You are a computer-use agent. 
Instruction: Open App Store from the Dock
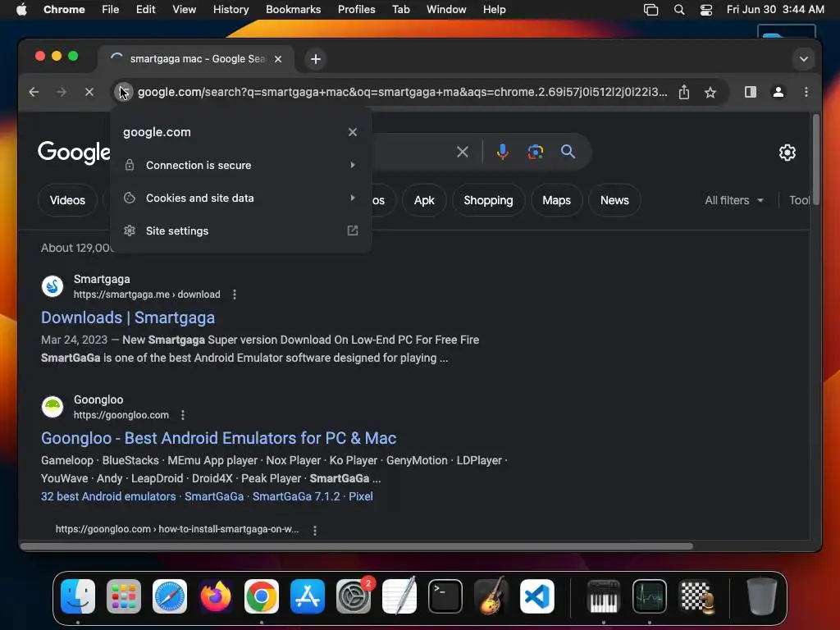pos(308,596)
